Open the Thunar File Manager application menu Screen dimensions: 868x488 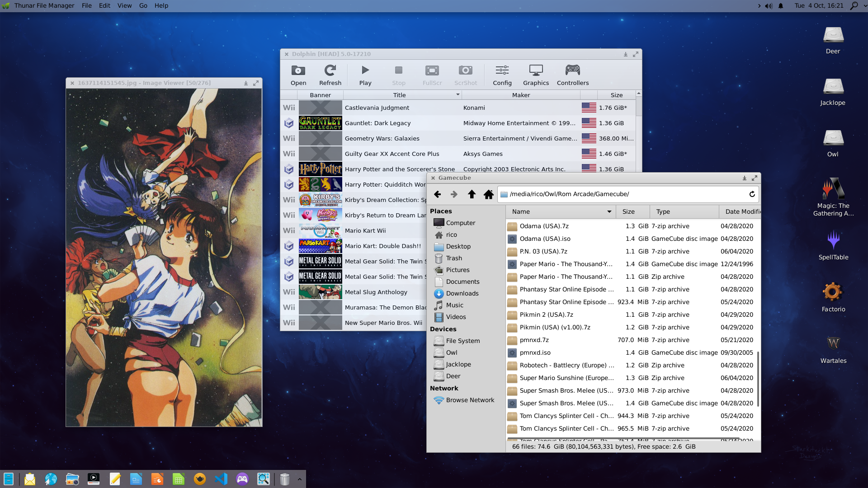pos(44,5)
